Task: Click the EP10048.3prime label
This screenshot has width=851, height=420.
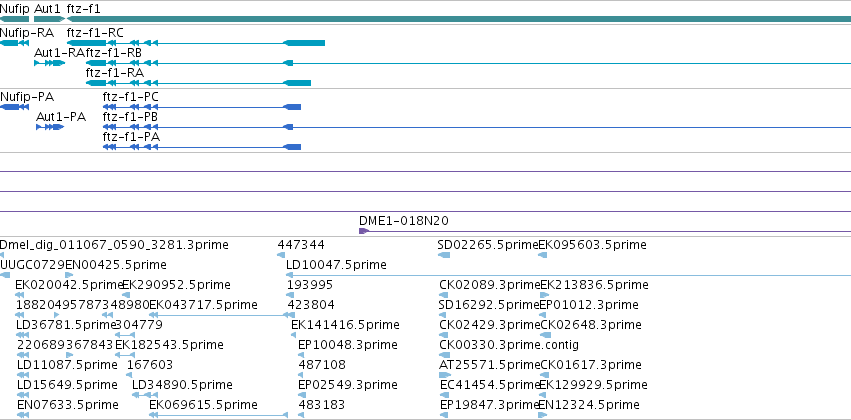Action: click(x=348, y=345)
